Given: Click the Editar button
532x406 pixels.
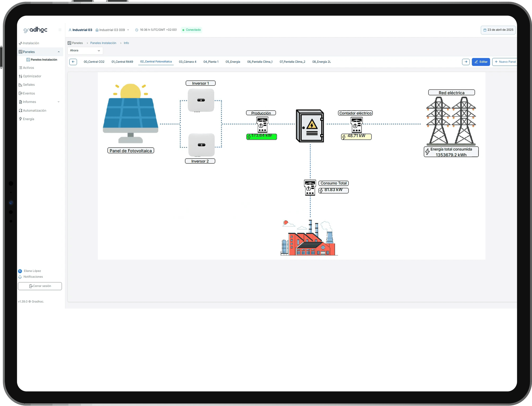Looking at the screenshot, I should pyautogui.click(x=481, y=62).
